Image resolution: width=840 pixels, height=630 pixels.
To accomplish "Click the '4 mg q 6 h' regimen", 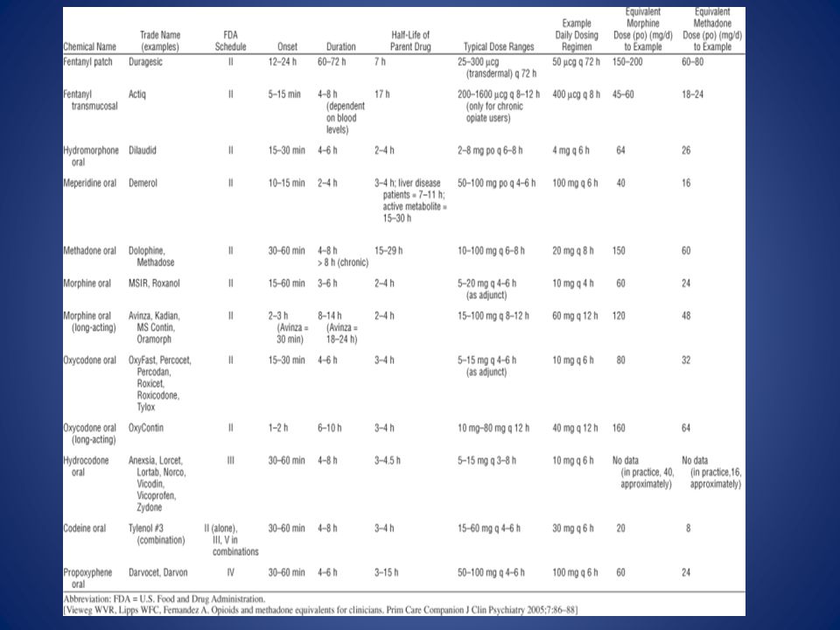I will tap(570, 150).
